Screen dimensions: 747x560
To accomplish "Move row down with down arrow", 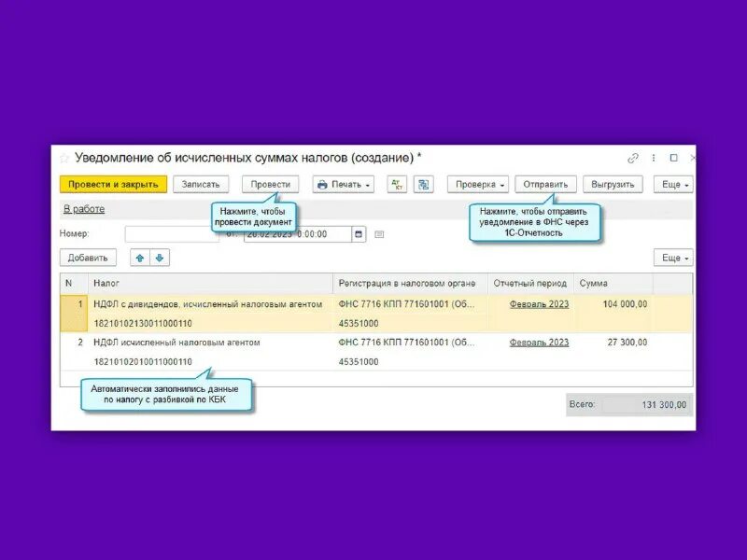I will point(160,258).
